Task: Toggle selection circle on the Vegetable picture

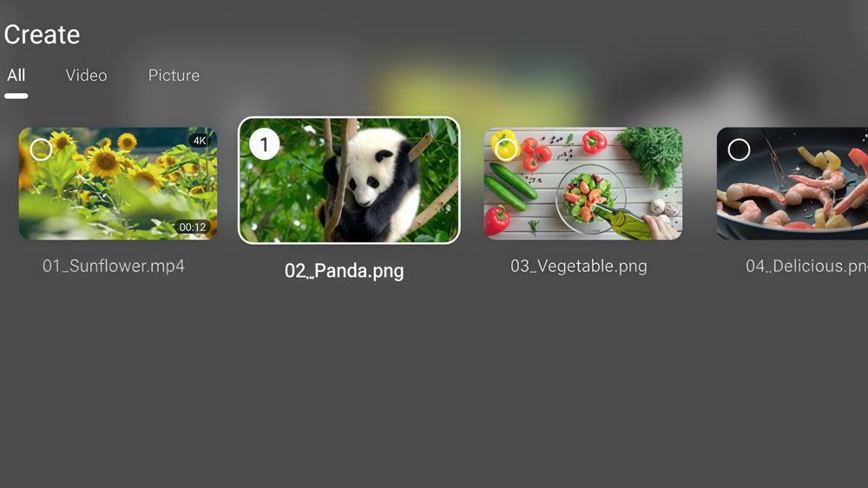Action: tap(506, 149)
